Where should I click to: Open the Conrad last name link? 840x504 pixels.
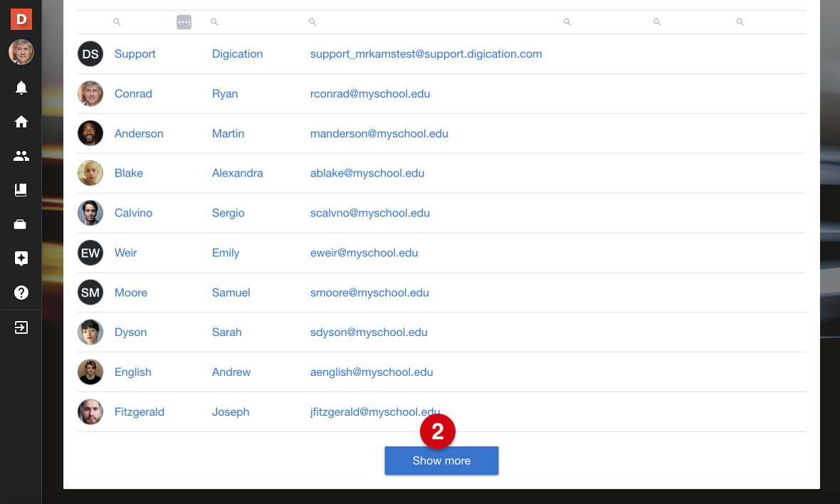click(x=133, y=94)
